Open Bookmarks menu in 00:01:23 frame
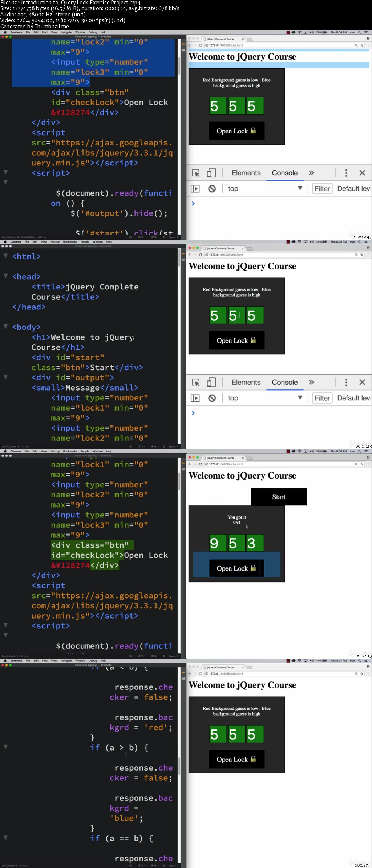Image resolution: width=372 pixels, height=868 pixels. pyautogui.click(x=70, y=242)
